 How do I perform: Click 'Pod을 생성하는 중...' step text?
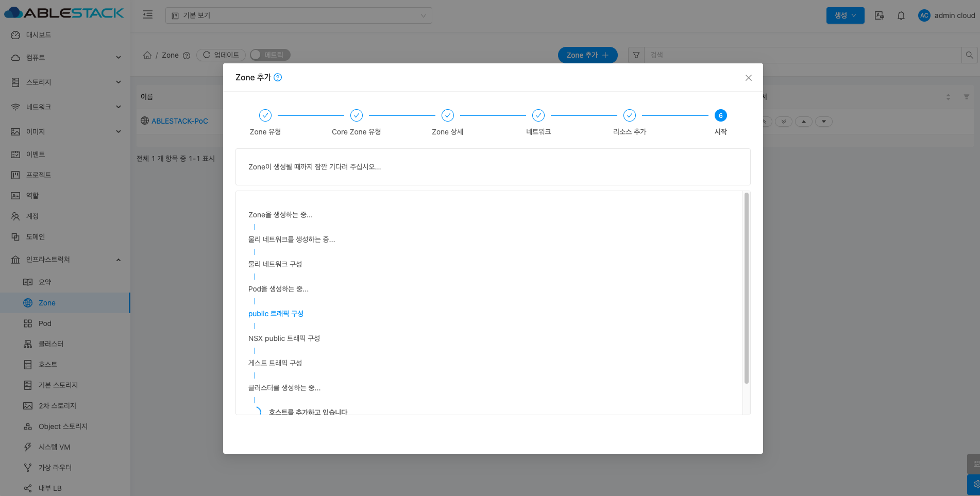[278, 289]
